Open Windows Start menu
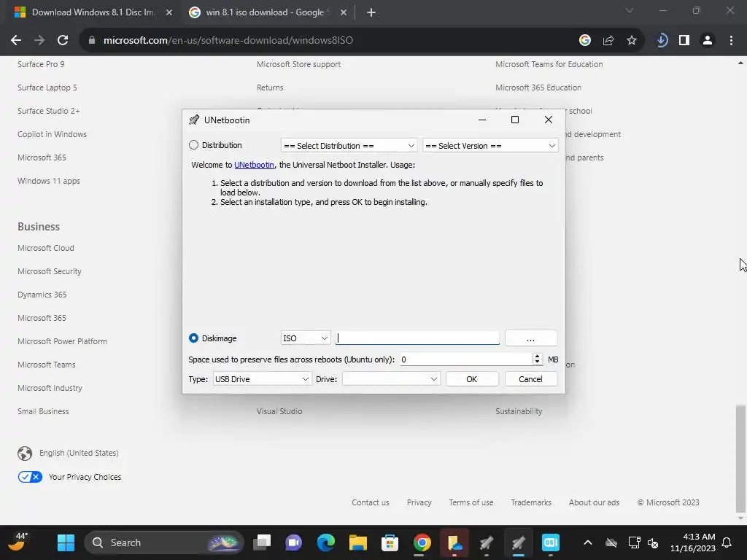 click(x=66, y=542)
